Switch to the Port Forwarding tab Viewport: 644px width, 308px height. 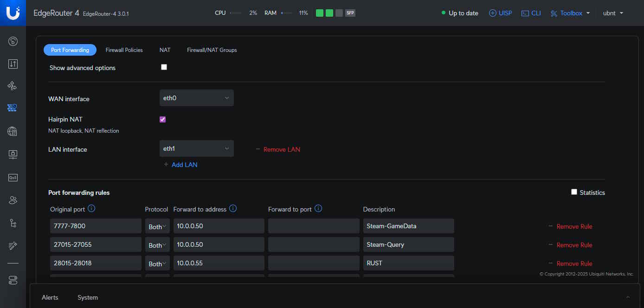click(70, 50)
